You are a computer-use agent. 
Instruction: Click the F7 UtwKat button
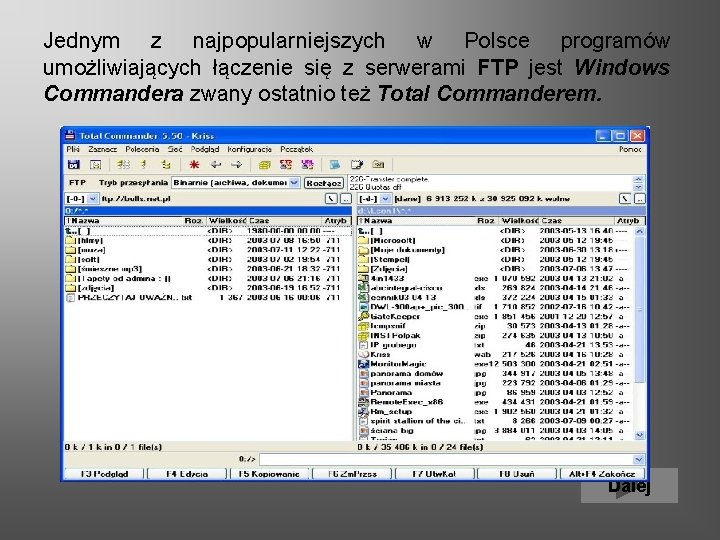[x=434, y=474]
